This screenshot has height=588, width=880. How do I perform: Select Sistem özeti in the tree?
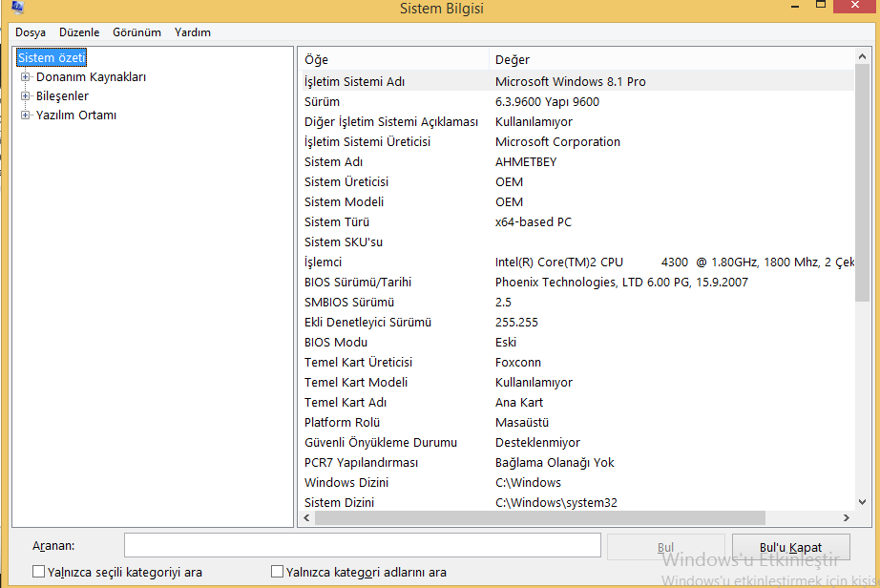pyautogui.click(x=52, y=58)
